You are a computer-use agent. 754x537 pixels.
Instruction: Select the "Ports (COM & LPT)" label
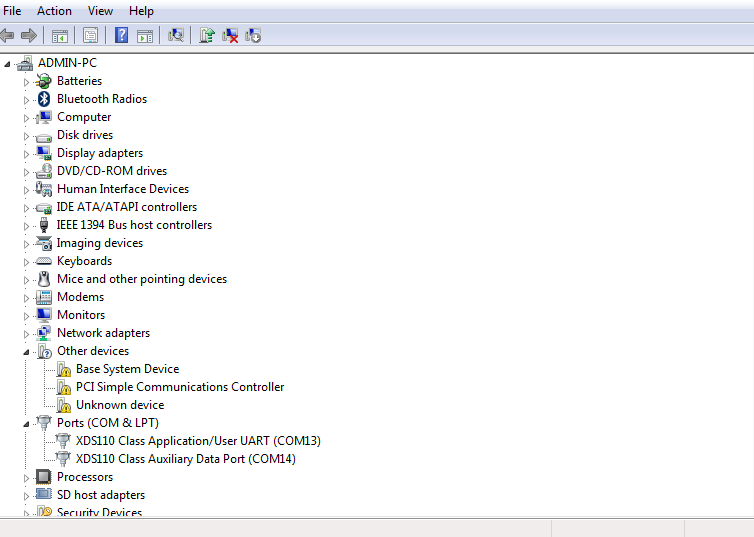[108, 423]
